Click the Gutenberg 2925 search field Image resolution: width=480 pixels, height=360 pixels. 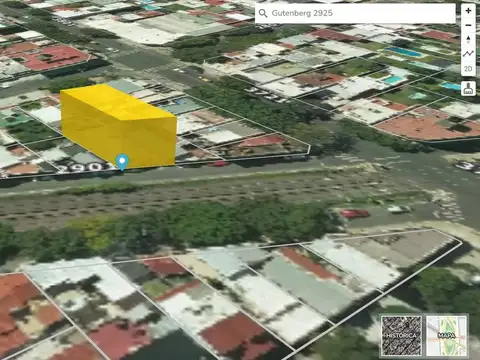click(355, 13)
